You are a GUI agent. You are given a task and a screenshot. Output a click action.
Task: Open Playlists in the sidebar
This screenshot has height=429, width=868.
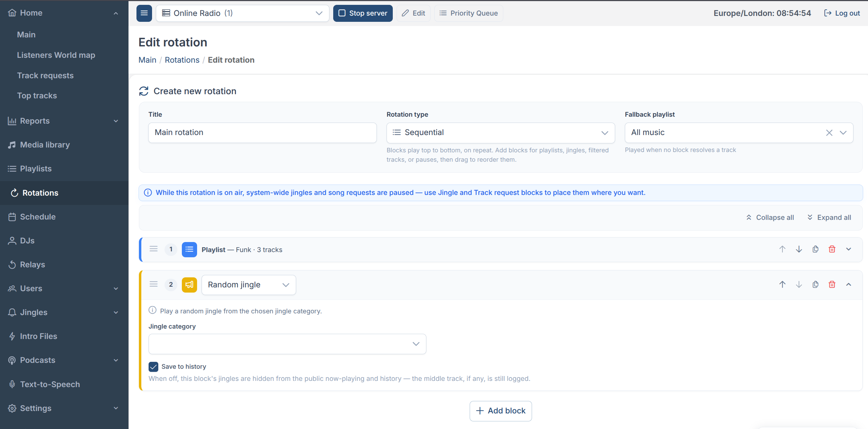(x=36, y=169)
